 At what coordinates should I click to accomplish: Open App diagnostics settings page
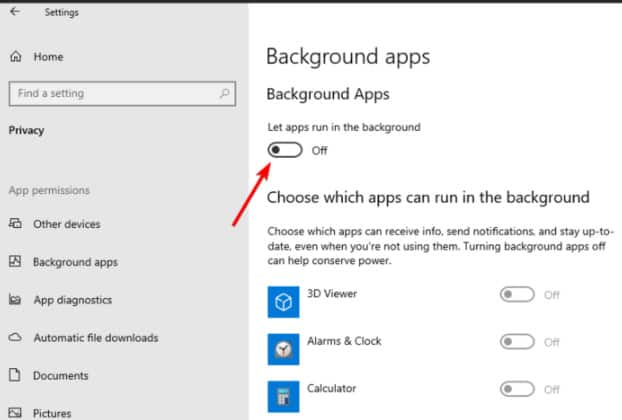72,300
